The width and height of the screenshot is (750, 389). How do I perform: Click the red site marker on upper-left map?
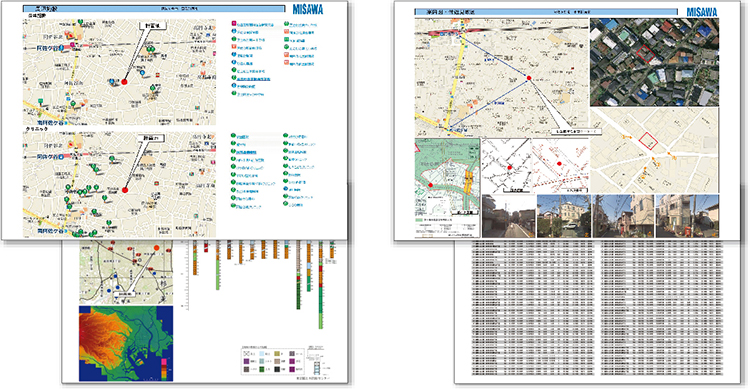[125, 82]
